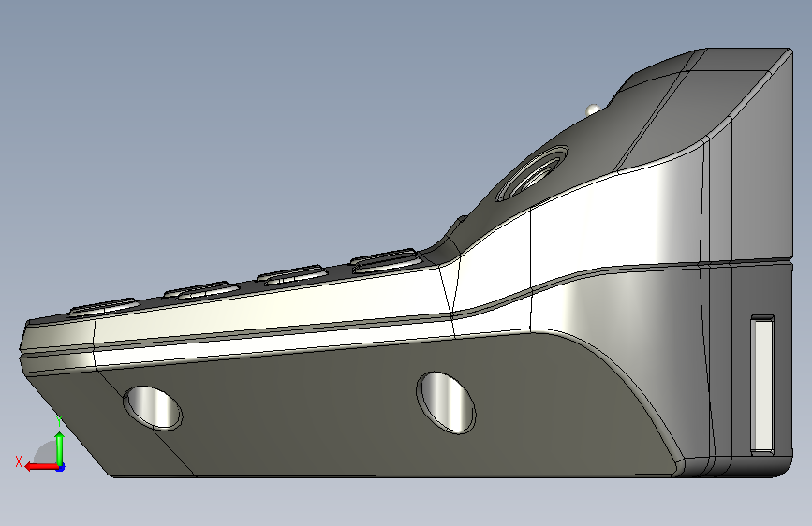Click the green Y axis arrow of the triad
812x526 pixels.
60,448
